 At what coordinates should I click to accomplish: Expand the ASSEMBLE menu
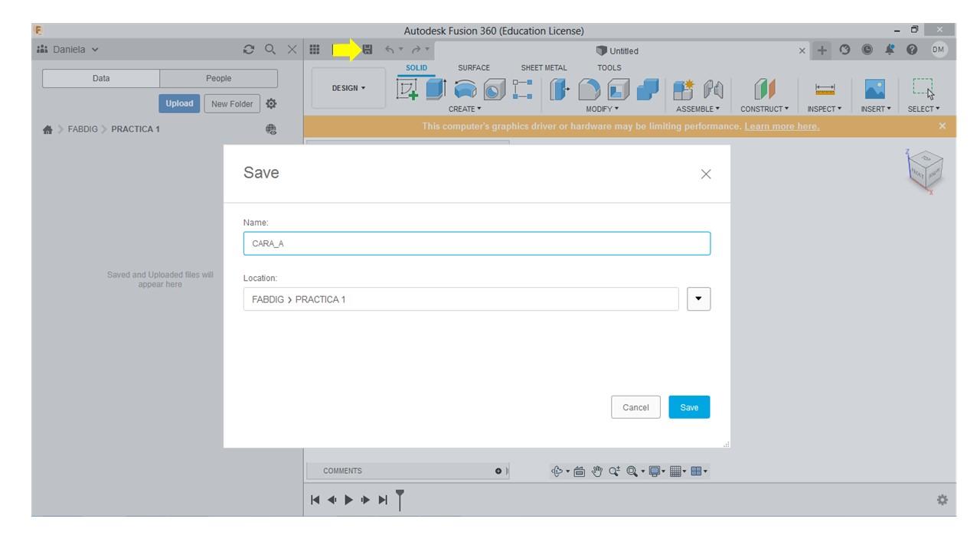[x=697, y=109]
